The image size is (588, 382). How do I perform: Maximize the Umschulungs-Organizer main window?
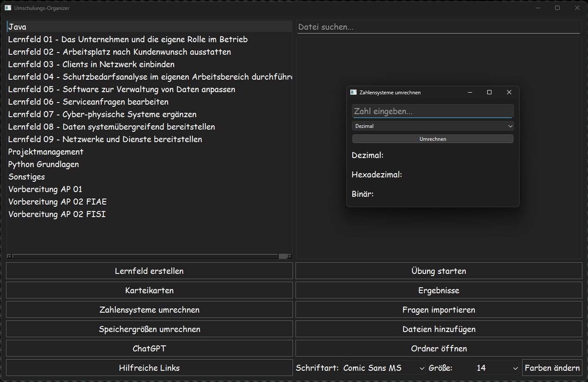pos(557,8)
